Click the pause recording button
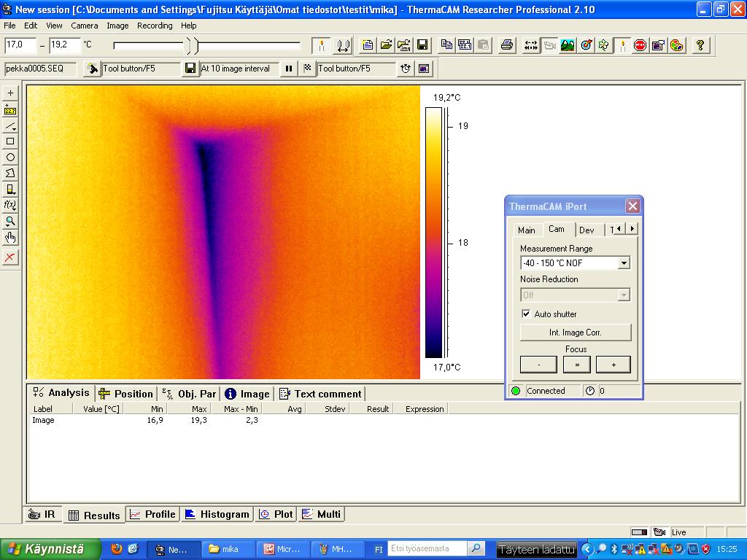Screen dimensions: 747x560 coord(289,69)
